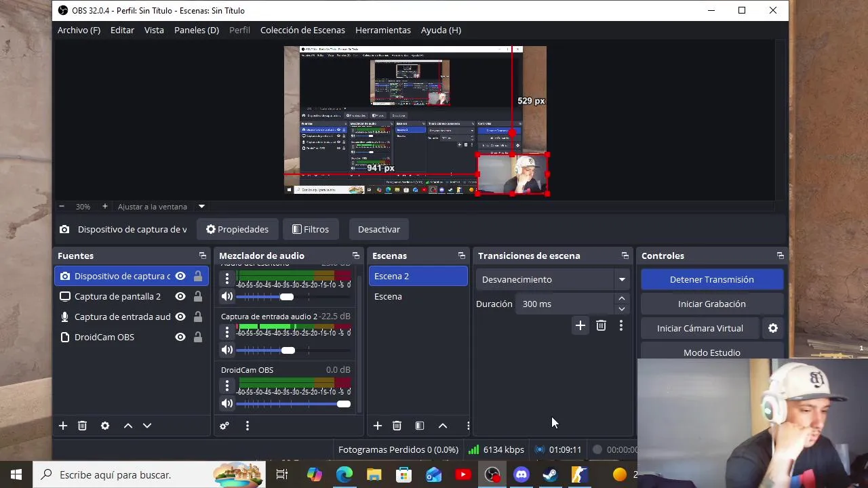Delete selected scene with trash icon
This screenshot has height=488, width=868.
pyautogui.click(x=397, y=426)
